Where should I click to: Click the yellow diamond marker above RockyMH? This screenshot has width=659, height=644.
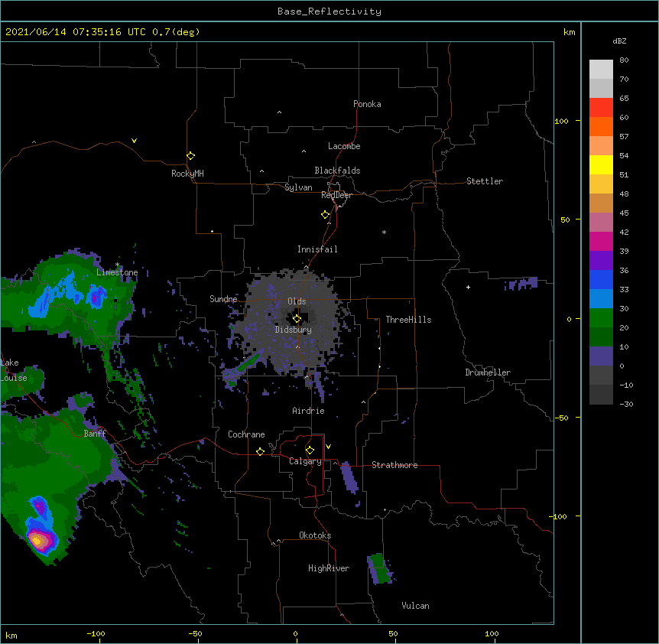point(191,156)
